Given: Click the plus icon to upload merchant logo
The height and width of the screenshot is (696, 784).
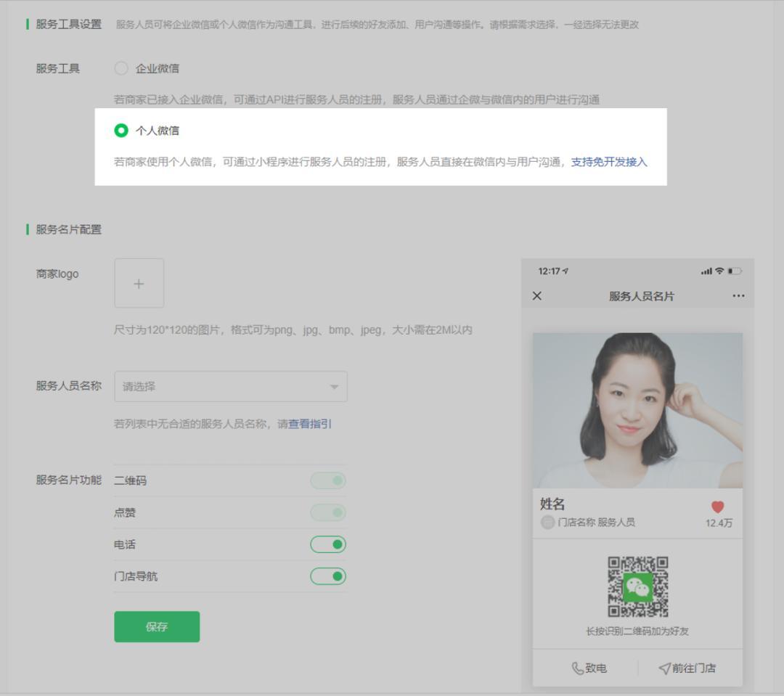Looking at the screenshot, I should coord(139,283).
